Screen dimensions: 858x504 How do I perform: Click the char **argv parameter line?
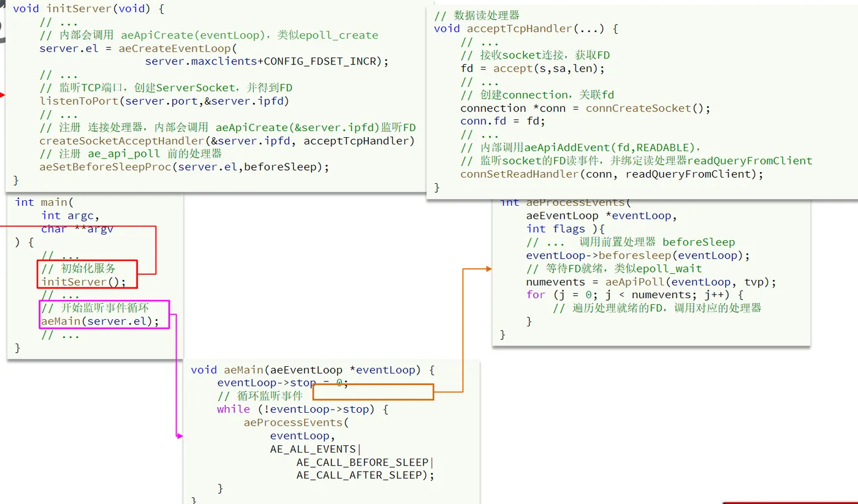(77, 229)
